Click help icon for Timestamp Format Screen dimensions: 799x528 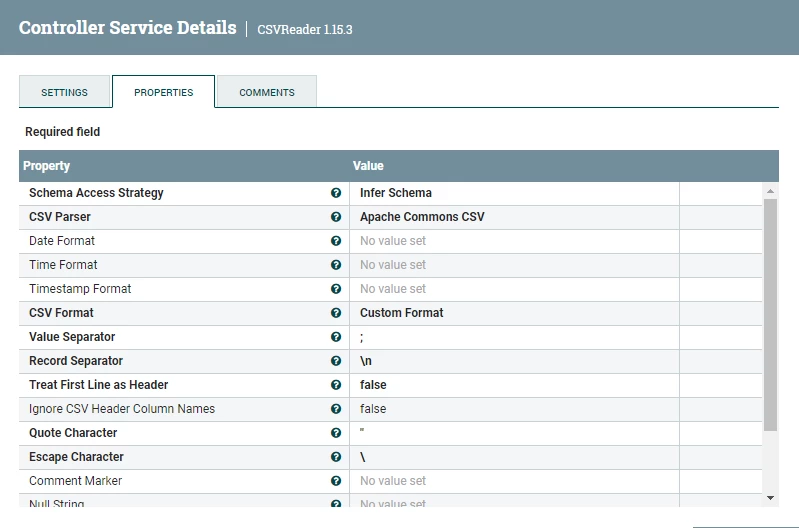tap(336, 288)
